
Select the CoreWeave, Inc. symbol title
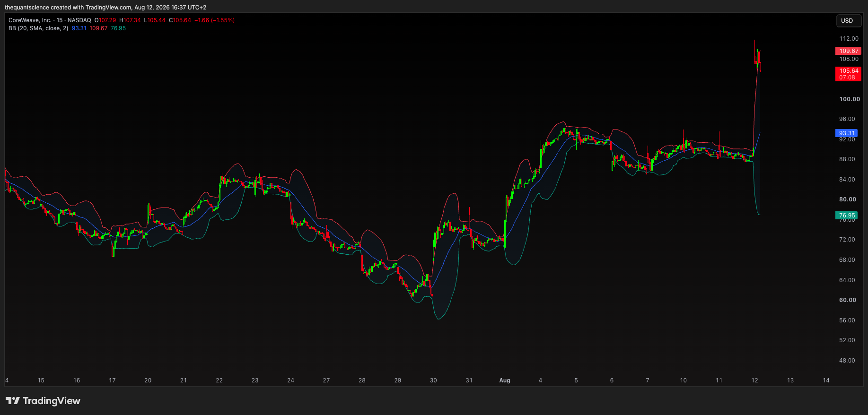[30, 20]
